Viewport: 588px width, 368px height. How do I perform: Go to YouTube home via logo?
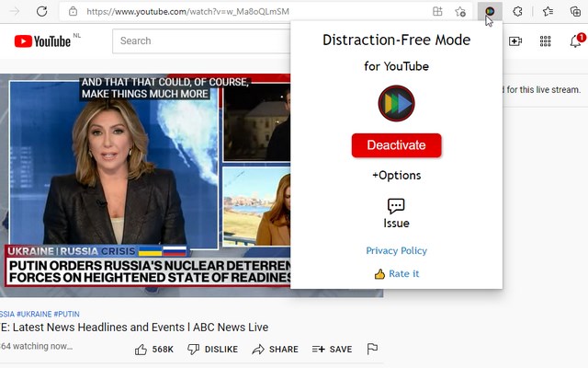click(x=42, y=40)
